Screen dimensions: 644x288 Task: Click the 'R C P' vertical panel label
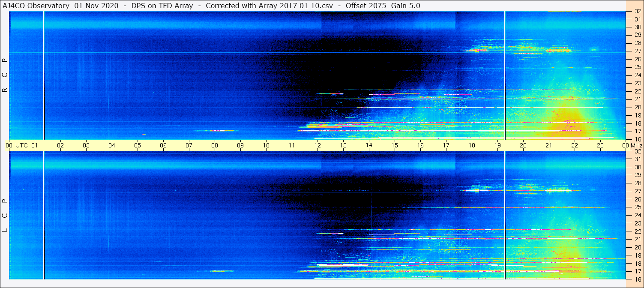(x=5, y=75)
